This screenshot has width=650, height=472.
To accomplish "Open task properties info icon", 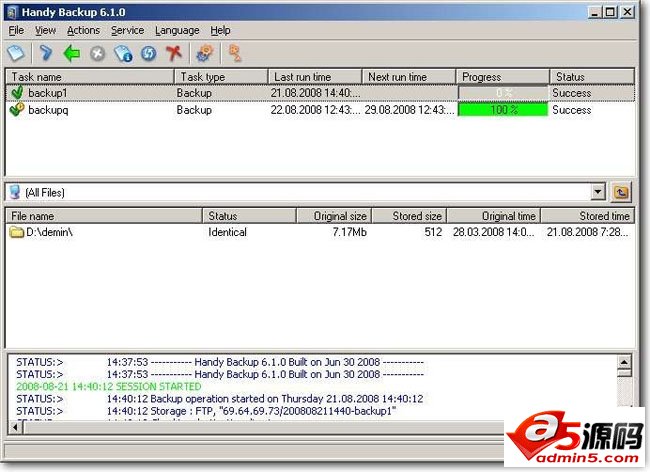I will 123,53.
